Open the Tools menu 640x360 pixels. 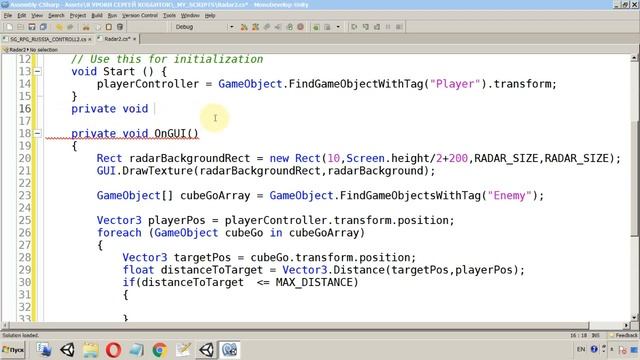tap(169, 16)
